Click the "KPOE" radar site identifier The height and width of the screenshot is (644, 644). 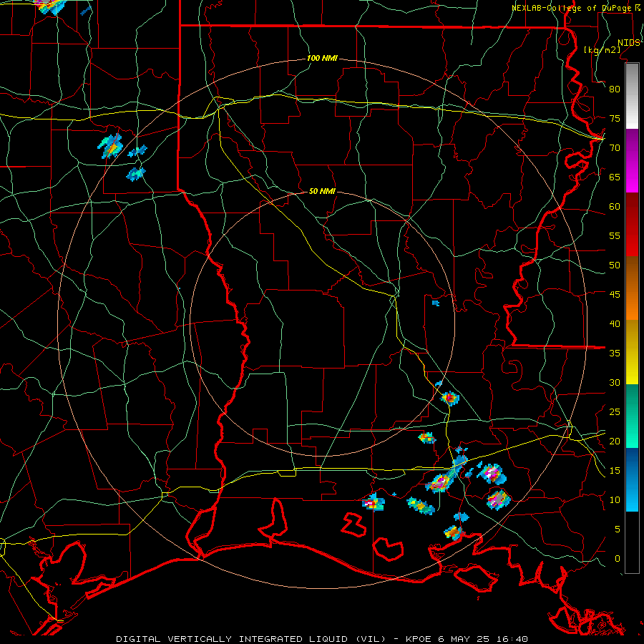click(x=418, y=639)
